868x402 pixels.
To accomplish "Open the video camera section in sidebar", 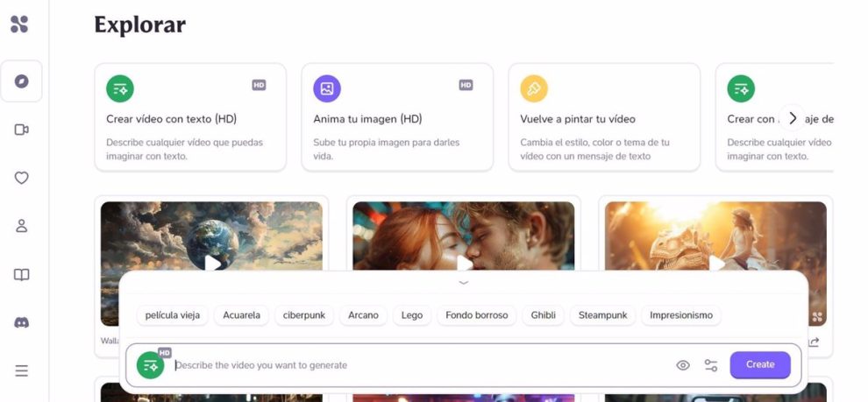I will (x=22, y=130).
